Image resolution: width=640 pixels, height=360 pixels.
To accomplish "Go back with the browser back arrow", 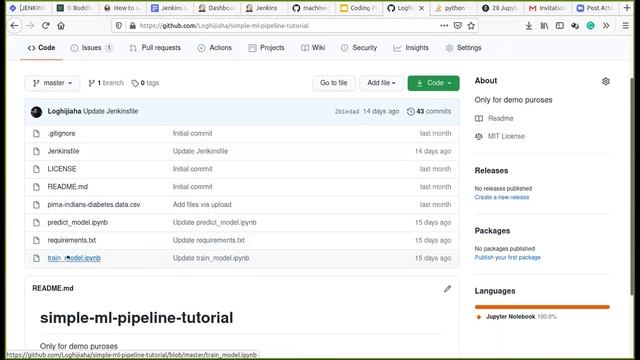I will pyautogui.click(x=14, y=26).
